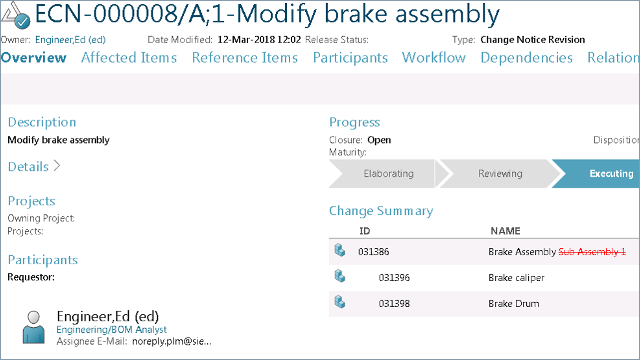
Task: Click the change notice icon beside ECN-000008 title
Action: (x=15, y=15)
